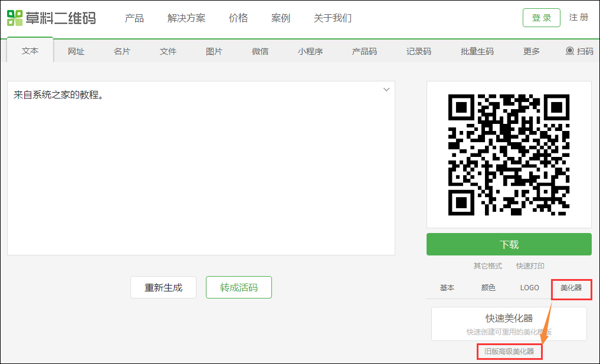
Task: Expand the text input dropdown chevron
Action: [x=386, y=89]
